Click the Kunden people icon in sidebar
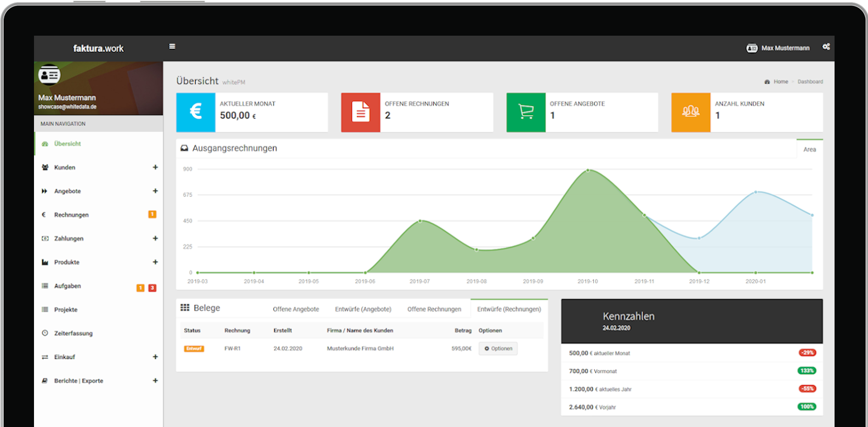 [45, 167]
